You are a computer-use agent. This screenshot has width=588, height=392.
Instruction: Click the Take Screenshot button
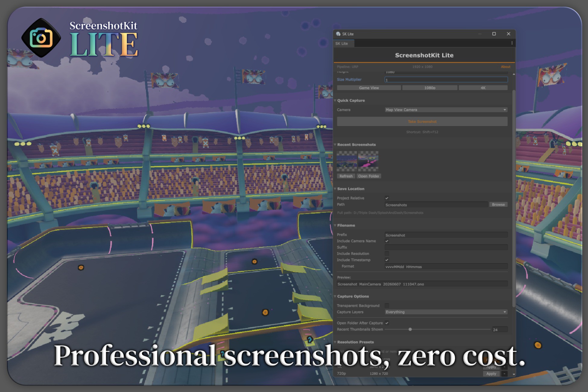click(x=422, y=122)
